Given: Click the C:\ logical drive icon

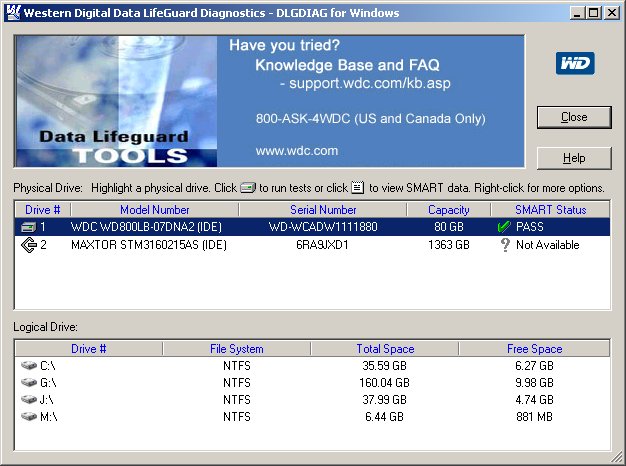Looking at the screenshot, I should 29,365.
